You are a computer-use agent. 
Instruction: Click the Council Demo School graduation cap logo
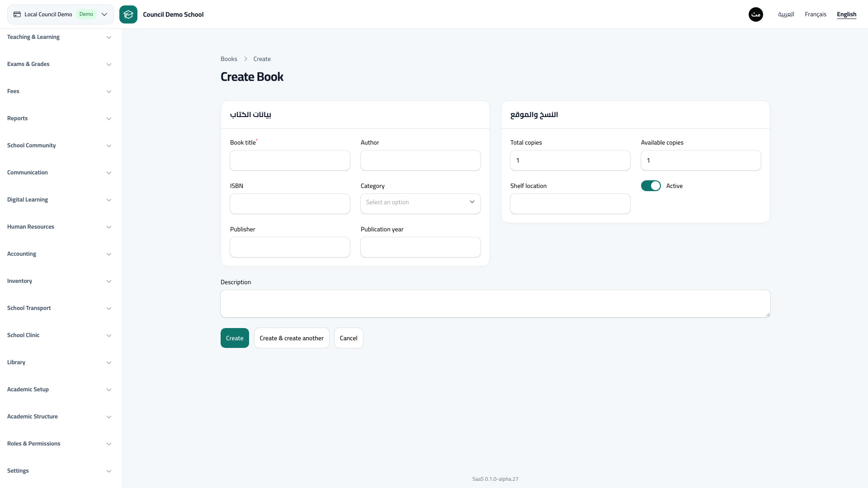coord(128,14)
